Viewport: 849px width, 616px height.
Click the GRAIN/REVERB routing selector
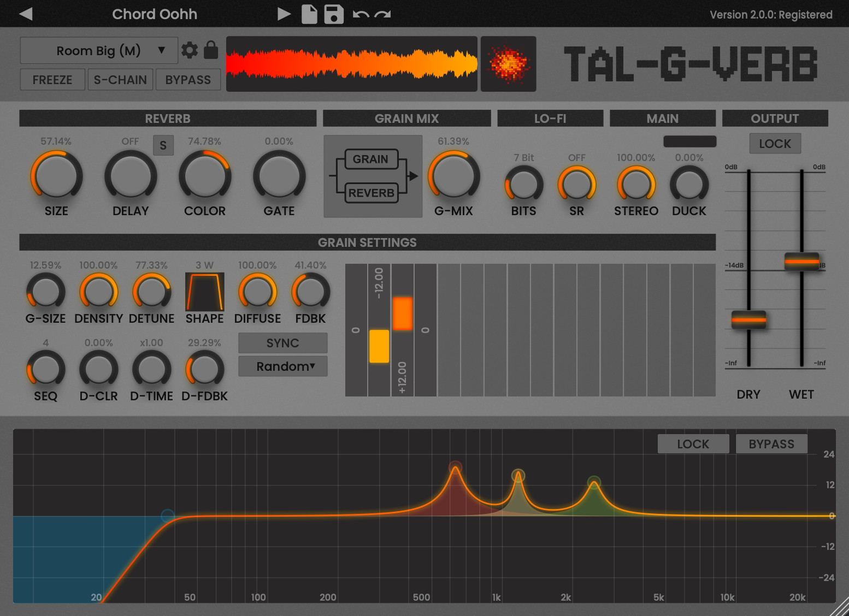point(373,176)
